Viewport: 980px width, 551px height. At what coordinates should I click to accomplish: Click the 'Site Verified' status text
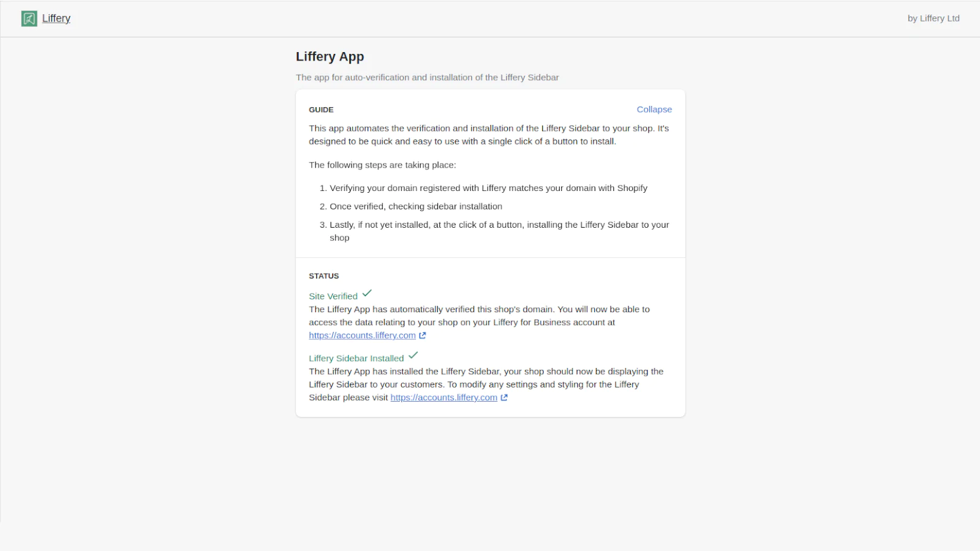[333, 296]
